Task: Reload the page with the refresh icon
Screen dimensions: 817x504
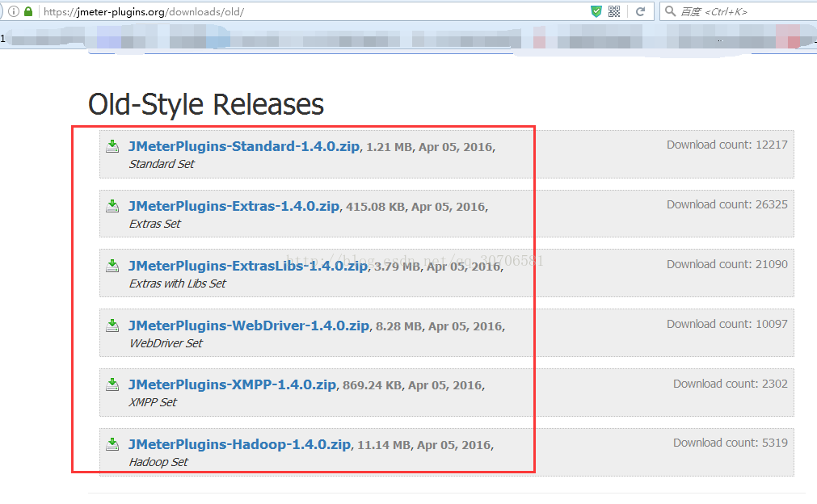Action: [640, 11]
